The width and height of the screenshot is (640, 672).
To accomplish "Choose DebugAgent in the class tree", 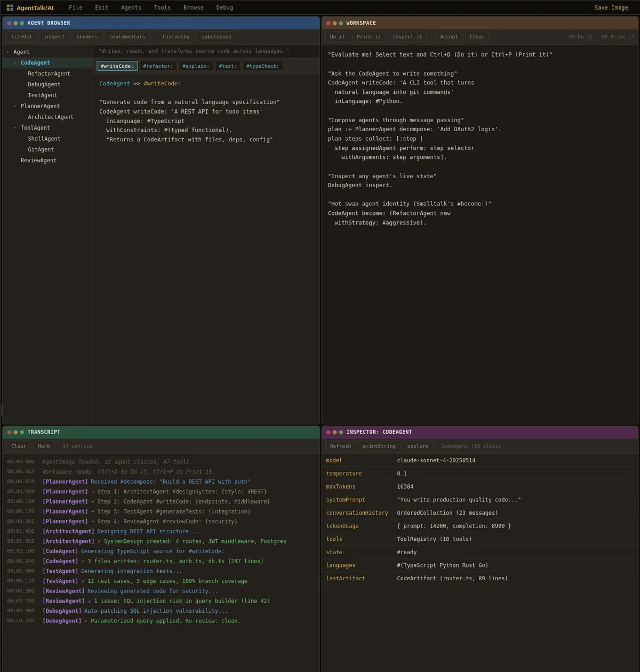I will point(44,84).
